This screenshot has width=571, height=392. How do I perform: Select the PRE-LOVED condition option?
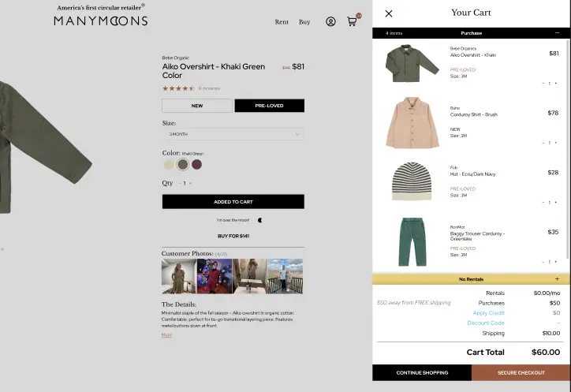[x=269, y=106]
